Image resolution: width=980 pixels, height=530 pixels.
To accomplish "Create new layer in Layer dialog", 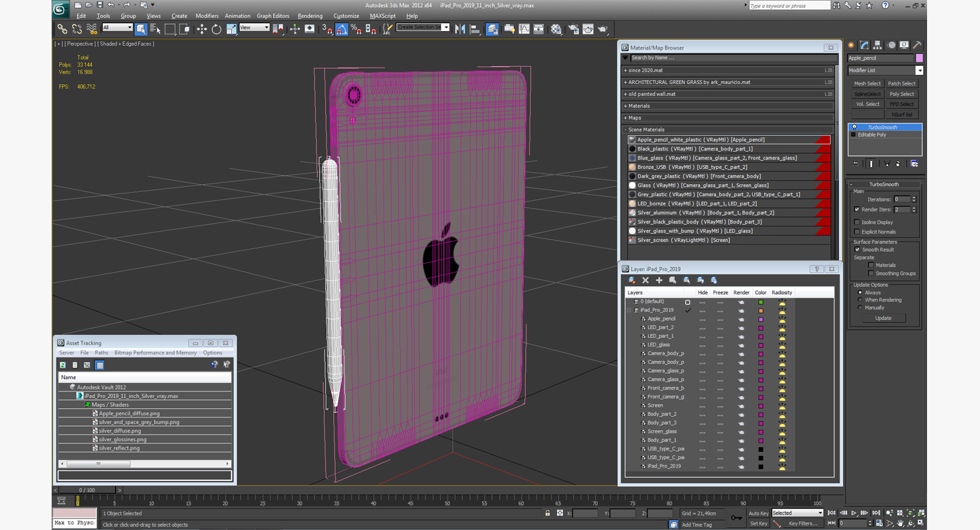I will tap(632, 280).
